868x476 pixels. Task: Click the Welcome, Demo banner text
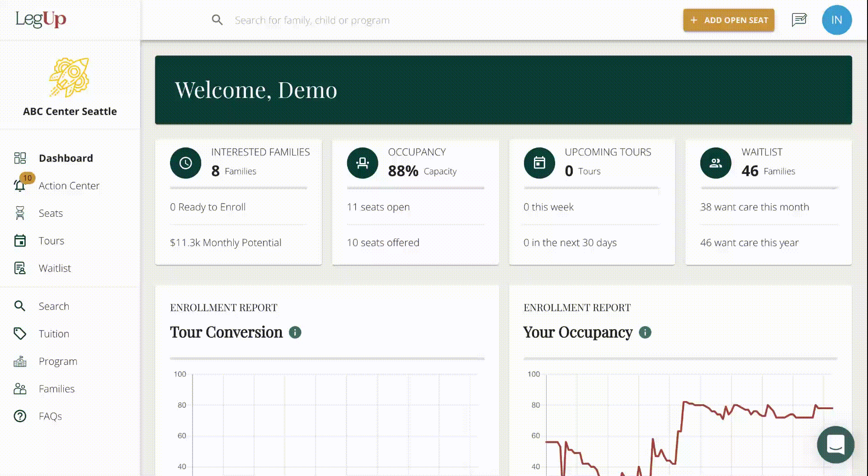tap(256, 90)
